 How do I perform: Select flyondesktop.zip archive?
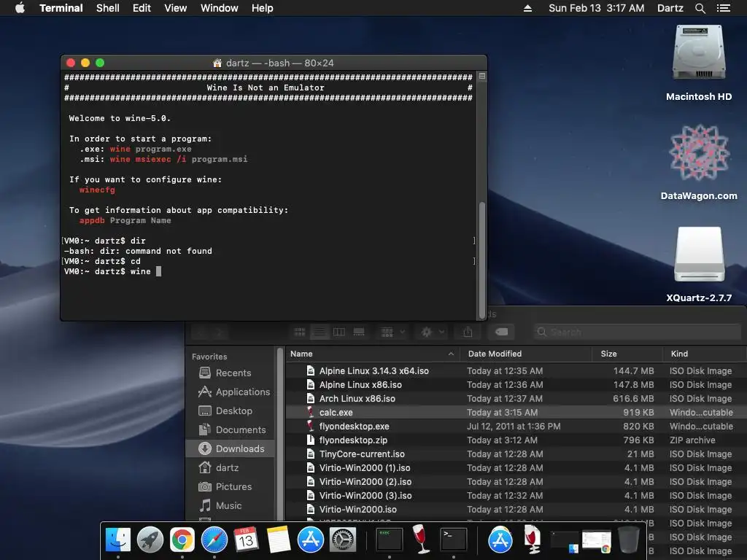[x=516, y=440]
